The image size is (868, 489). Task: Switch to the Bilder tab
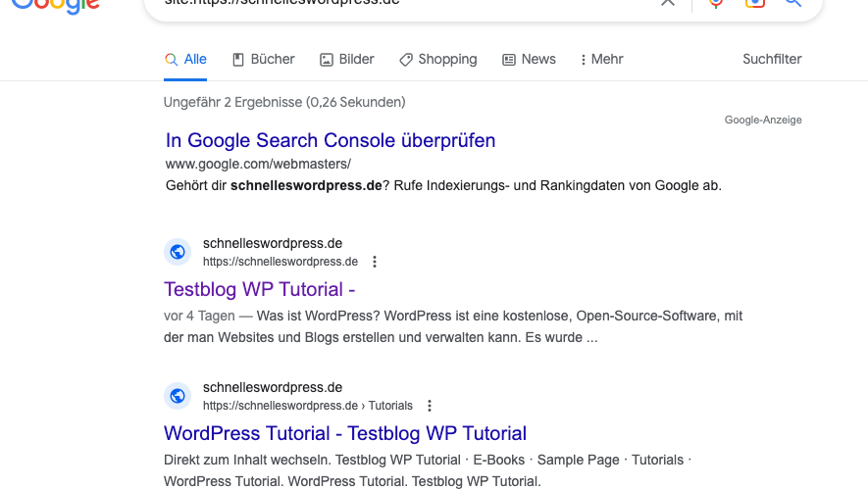pos(347,59)
